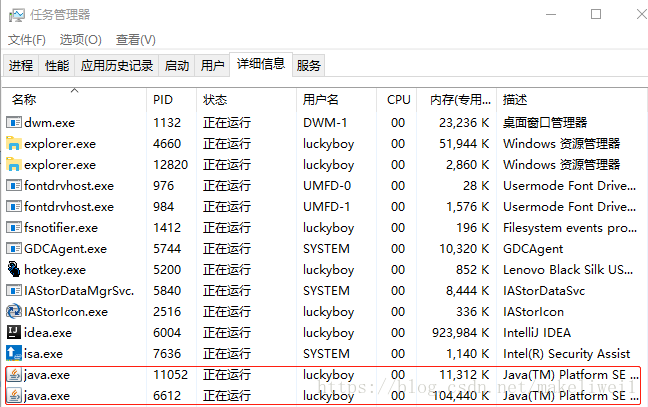Viewport: 648px width, 407px height.
Task: Click the icon of fontdrvhost.exe PID 984
Action: click(x=14, y=207)
